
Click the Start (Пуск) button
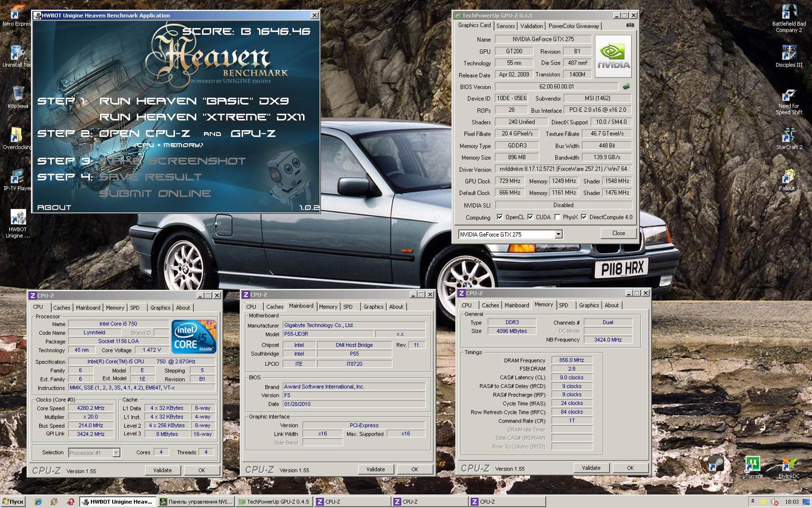pos(13,501)
